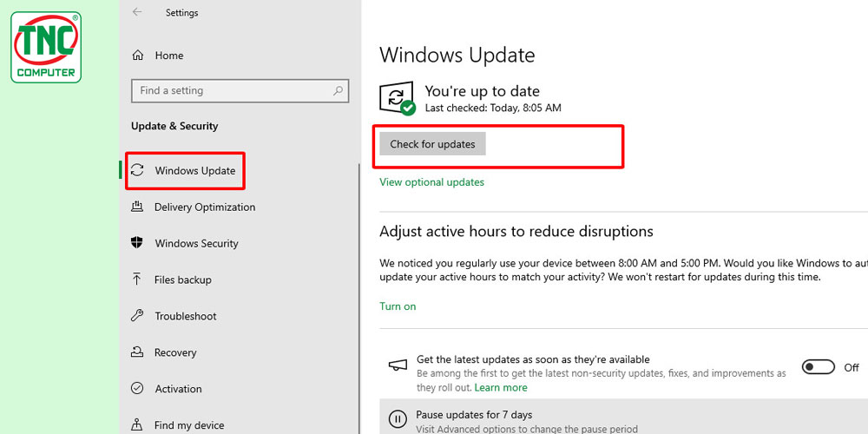868x434 pixels.
Task: Click the megaphone icon beside latest updates
Action: click(397, 366)
